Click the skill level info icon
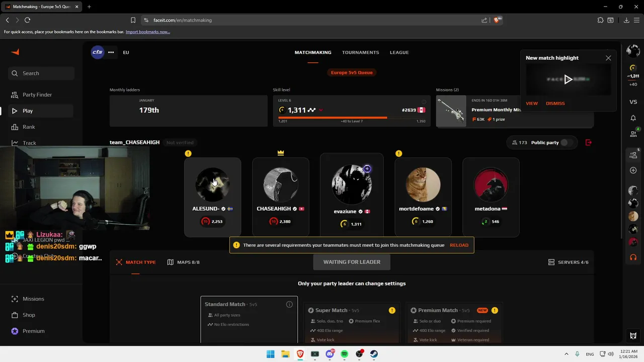Screen dimensions: 644x362 [424, 102]
